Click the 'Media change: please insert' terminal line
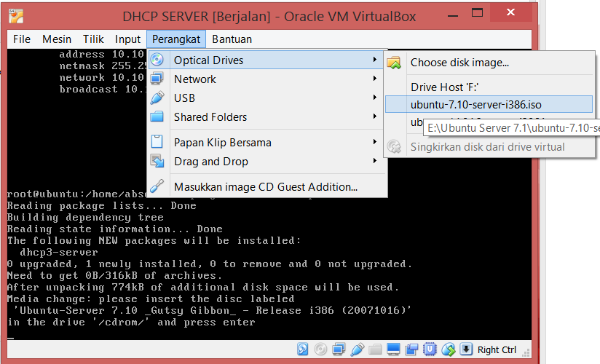Image resolution: width=600 pixels, height=364 pixels. (x=151, y=299)
